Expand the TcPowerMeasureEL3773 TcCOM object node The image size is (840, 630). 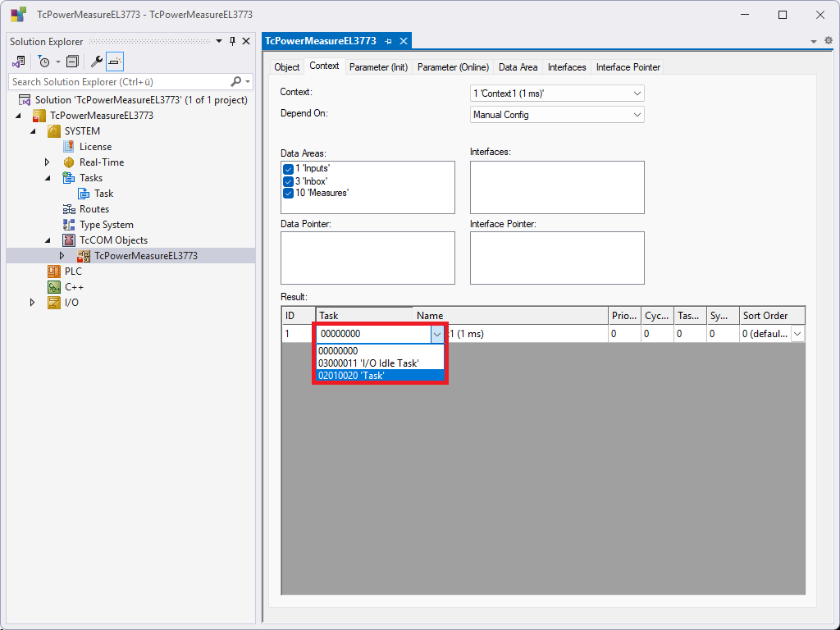click(x=62, y=256)
